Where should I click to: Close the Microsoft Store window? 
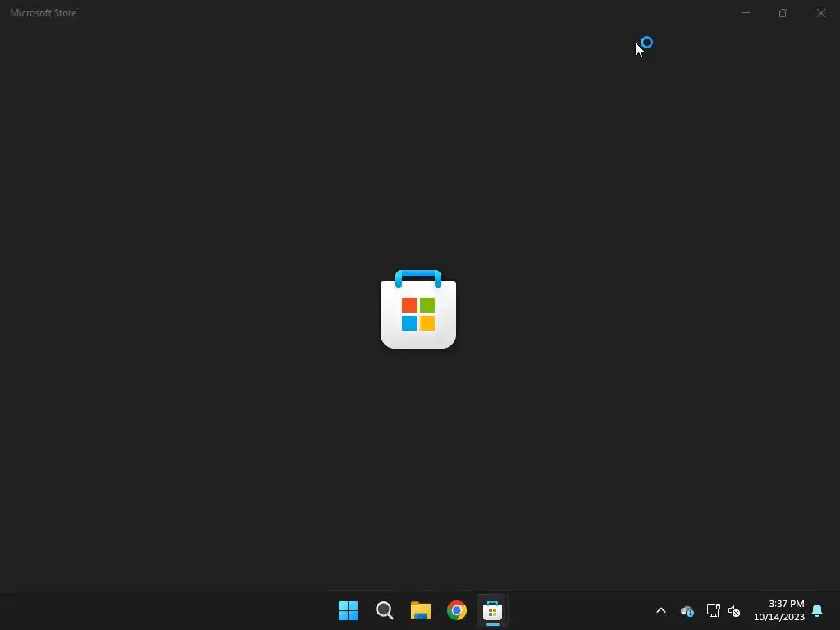pos(820,13)
